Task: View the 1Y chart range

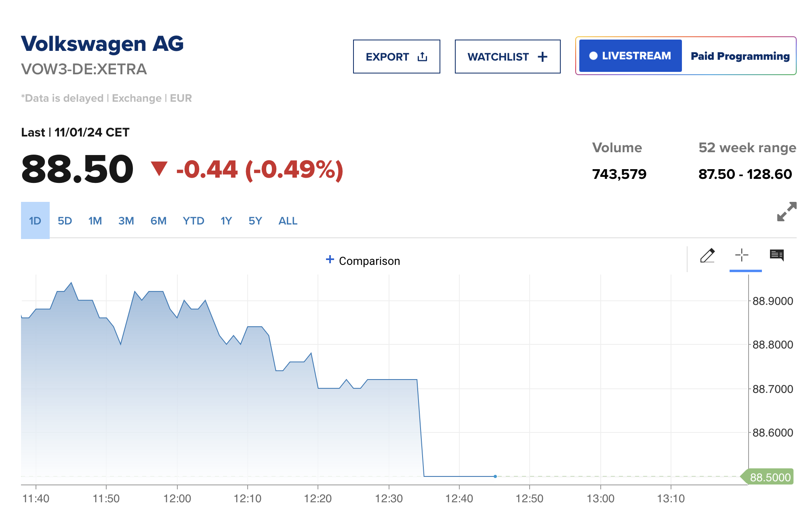Action: pos(226,221)
